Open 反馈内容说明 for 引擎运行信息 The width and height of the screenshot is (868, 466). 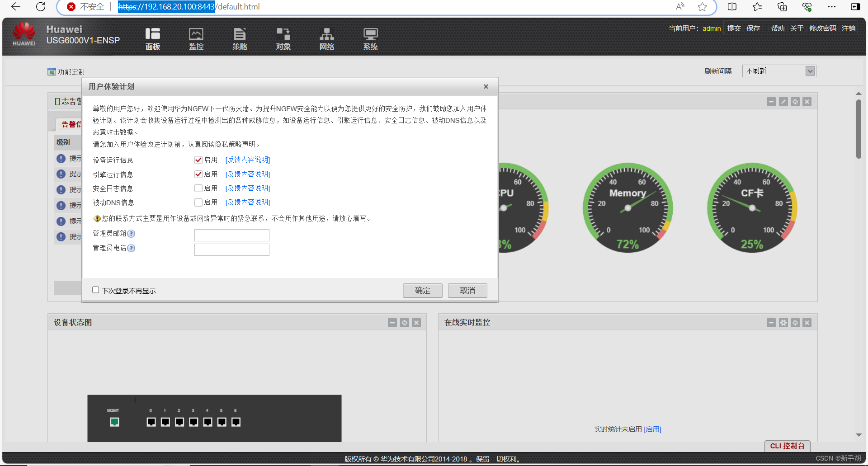pyautogui.click(x=248, y=174)
